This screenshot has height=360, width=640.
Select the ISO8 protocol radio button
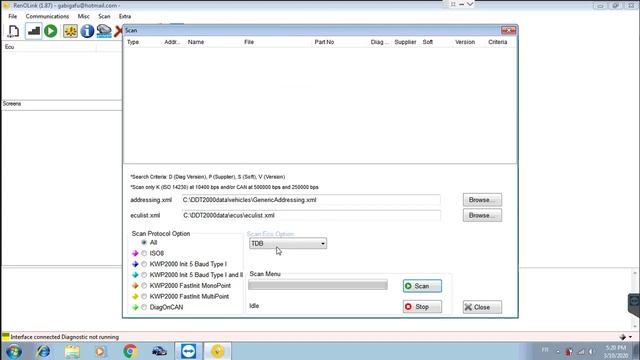(144, 253)
